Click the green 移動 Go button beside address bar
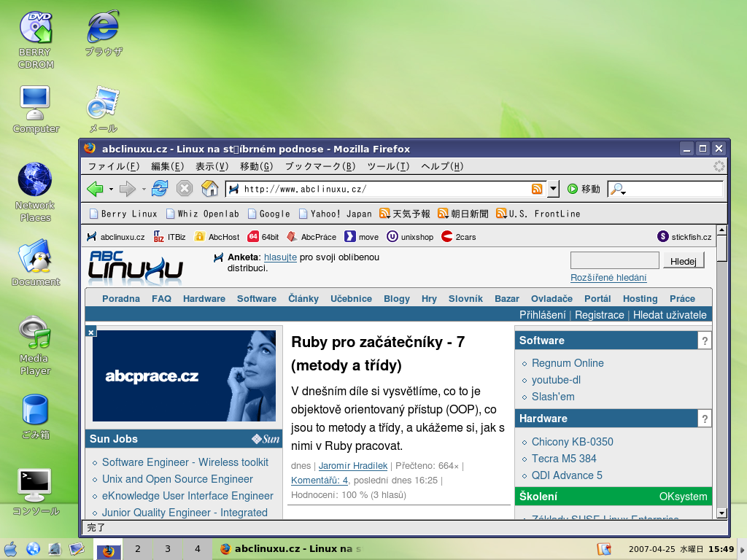 [x=584, y=189]
